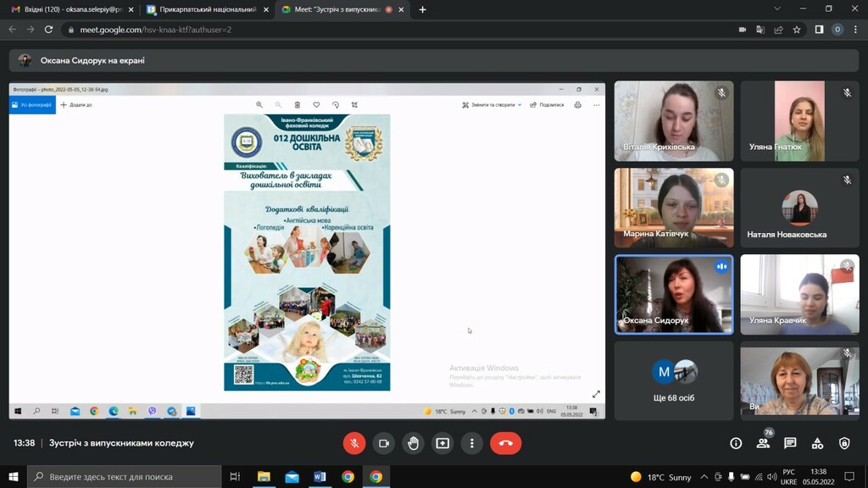Bookmark this page with the star icon

[x=797, y=30]
